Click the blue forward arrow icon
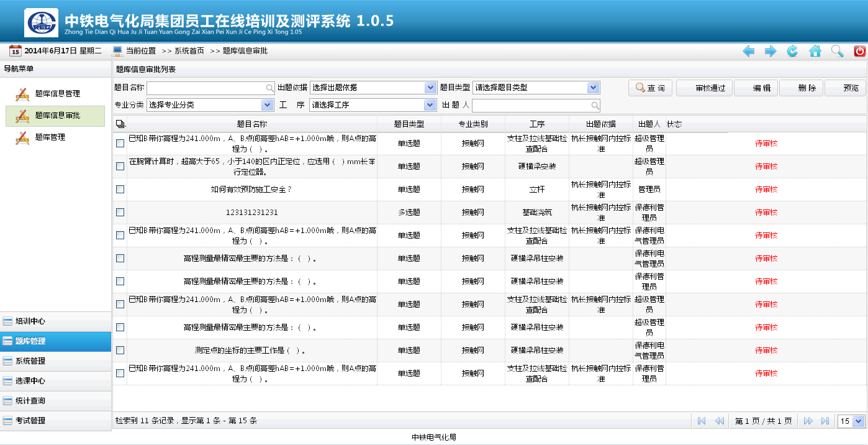Screen dimensions: 868x445 click(771, 51)
